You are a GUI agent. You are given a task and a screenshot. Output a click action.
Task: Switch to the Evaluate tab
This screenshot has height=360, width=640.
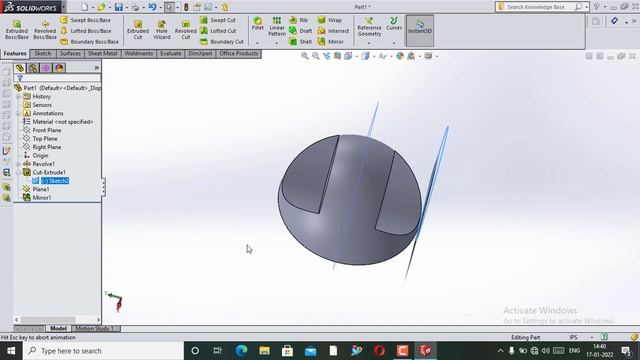(x=171, y=53)
